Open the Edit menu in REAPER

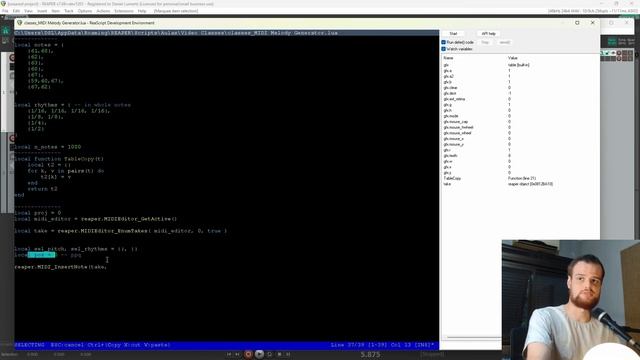click(x=16, y=11)
